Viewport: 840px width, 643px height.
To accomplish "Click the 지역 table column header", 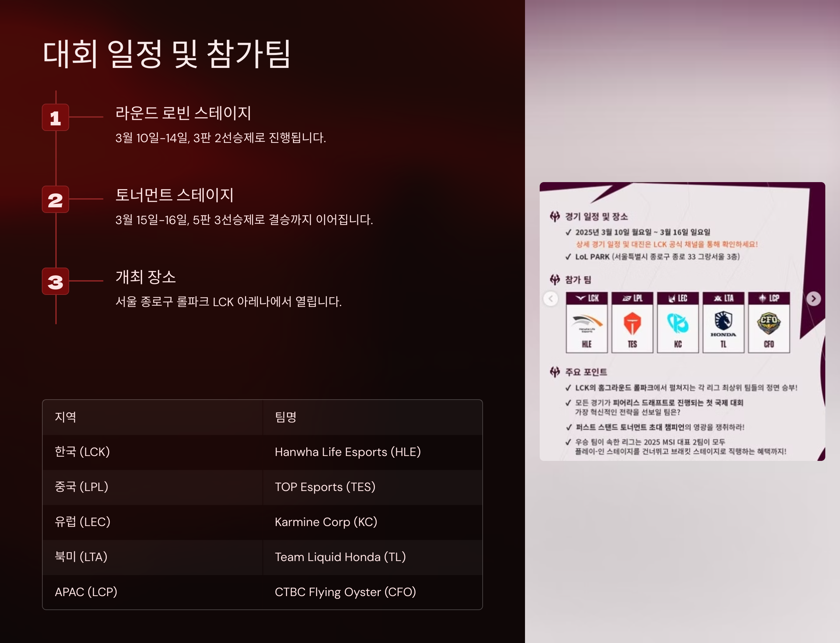I will pyautogui.click(x=65, y=417).
